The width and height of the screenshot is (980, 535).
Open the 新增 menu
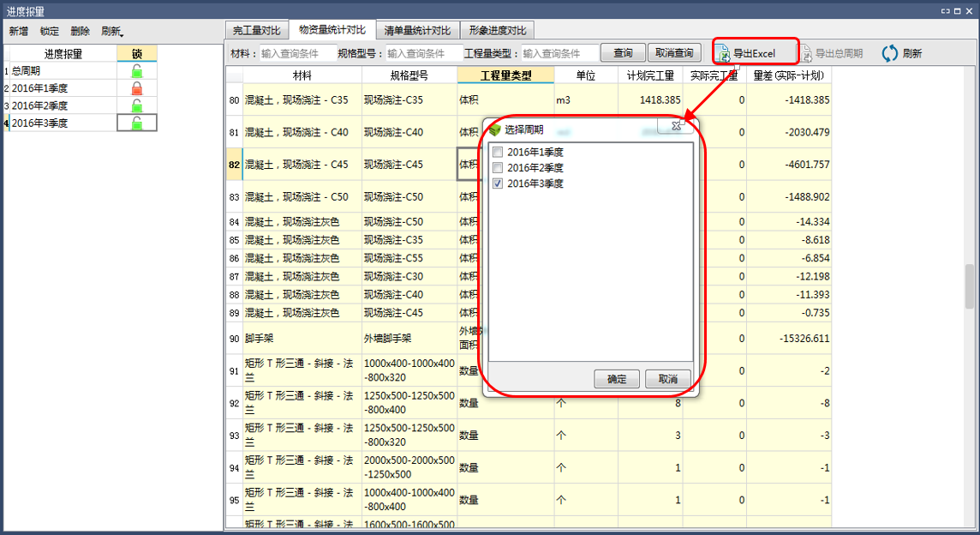pyautogui.click(x=19, y=31)
